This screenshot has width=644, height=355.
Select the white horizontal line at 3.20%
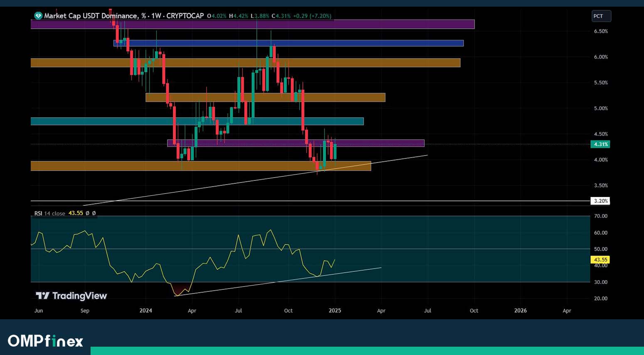pos(310,201)
